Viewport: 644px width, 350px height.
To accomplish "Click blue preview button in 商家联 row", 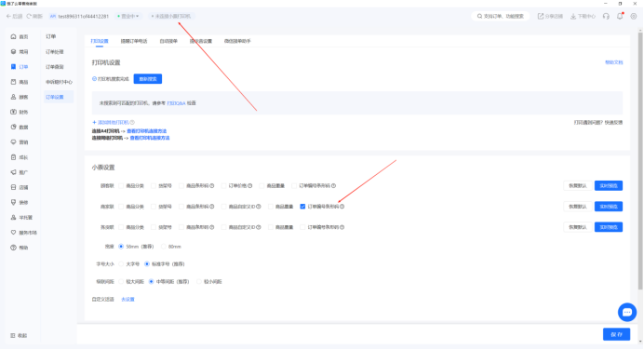I will [x=609, y=207].
